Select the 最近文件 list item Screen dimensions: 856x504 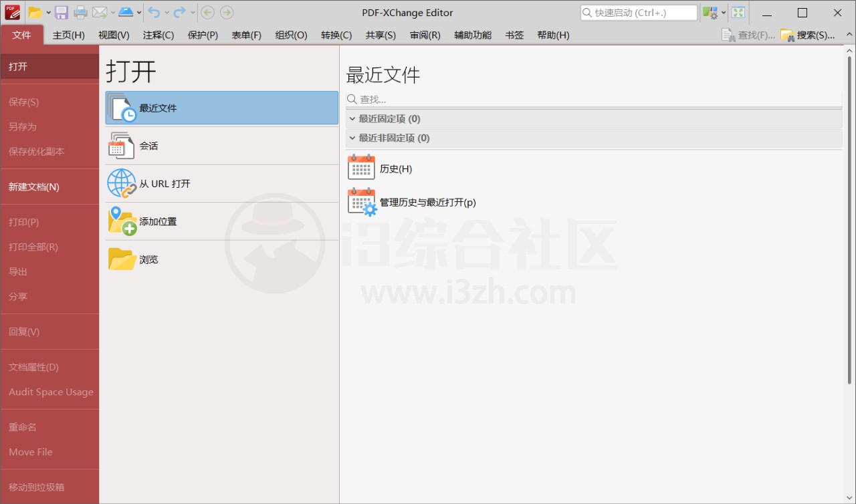[222, 108]
